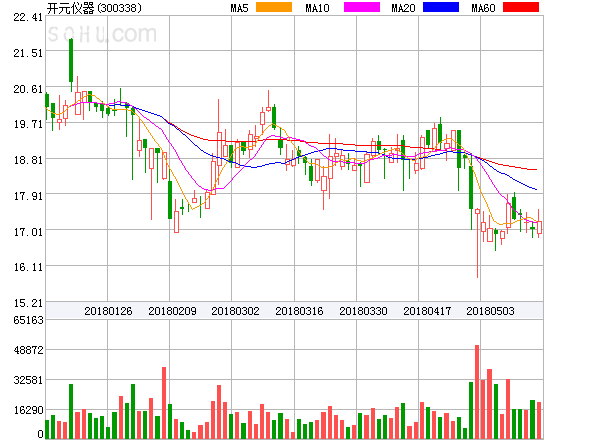The image size is (600, 440).
Task: Click the 17.91 price axis label
Action: click(x=28, y=196)
